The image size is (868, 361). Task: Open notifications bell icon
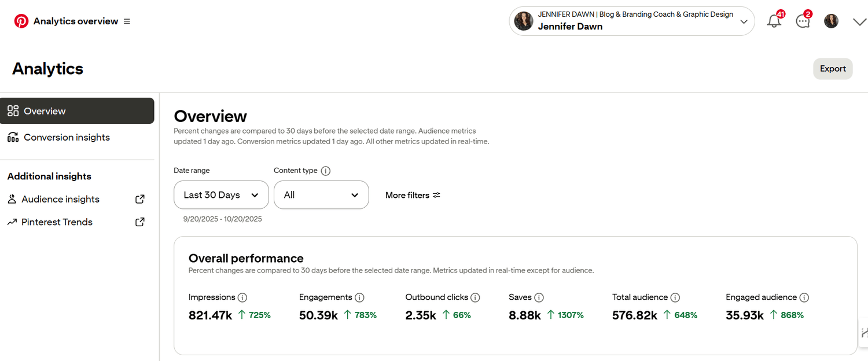point(774,21)
